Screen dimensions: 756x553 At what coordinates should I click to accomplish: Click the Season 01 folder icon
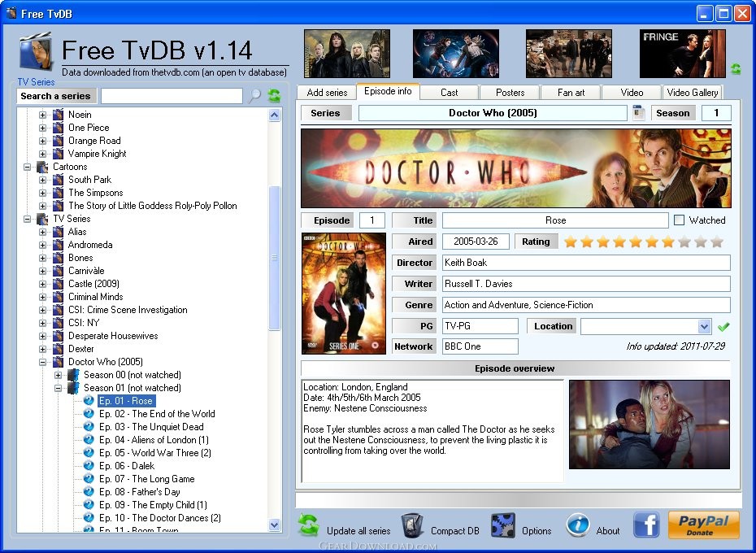click(x=73, y=387)
